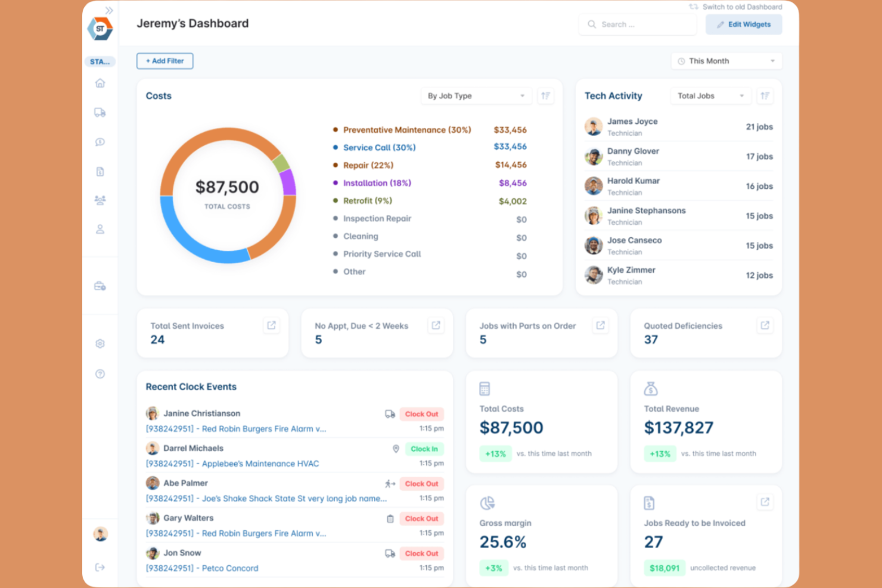Image resolution: width=882 pixels, height=588 pixels.
Task: Click Clock Out badge for Gary Walters
Action: tap(421, 518)
